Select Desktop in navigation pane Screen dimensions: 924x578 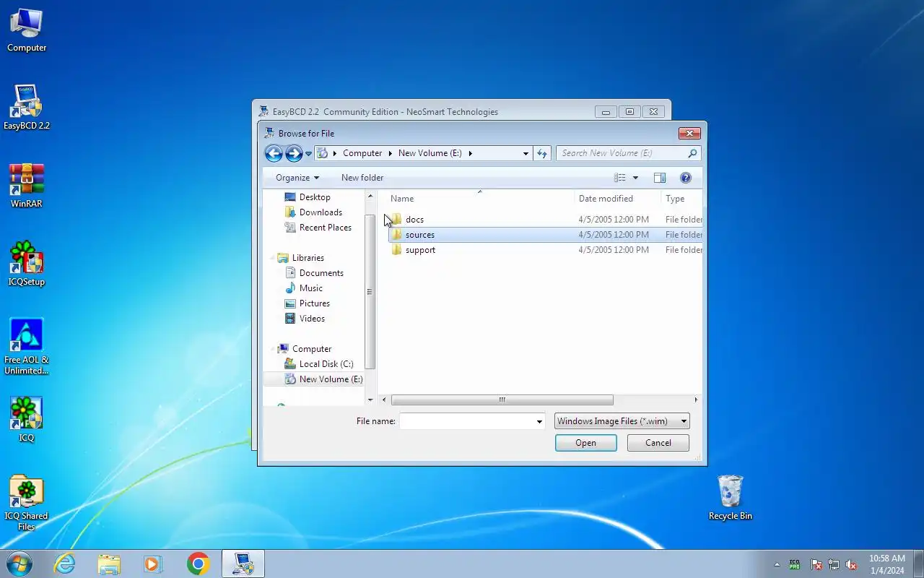point(315,197)
